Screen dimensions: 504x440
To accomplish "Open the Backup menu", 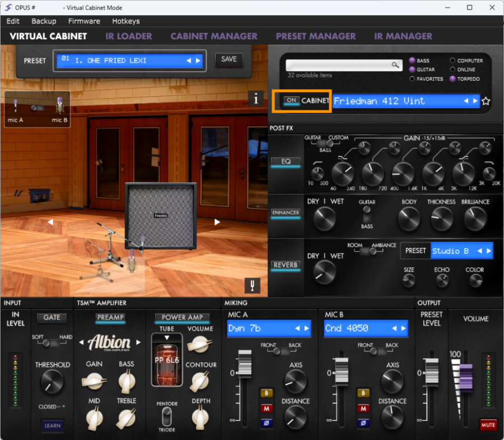I will click(44, 21).
